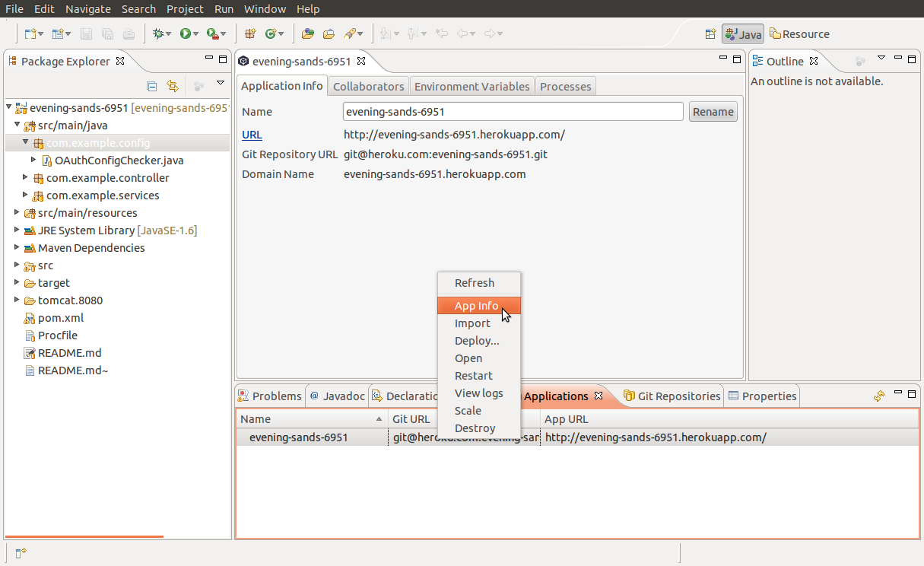
Task: Expand the JRE System Library node
Action: (x=17, y=230)
